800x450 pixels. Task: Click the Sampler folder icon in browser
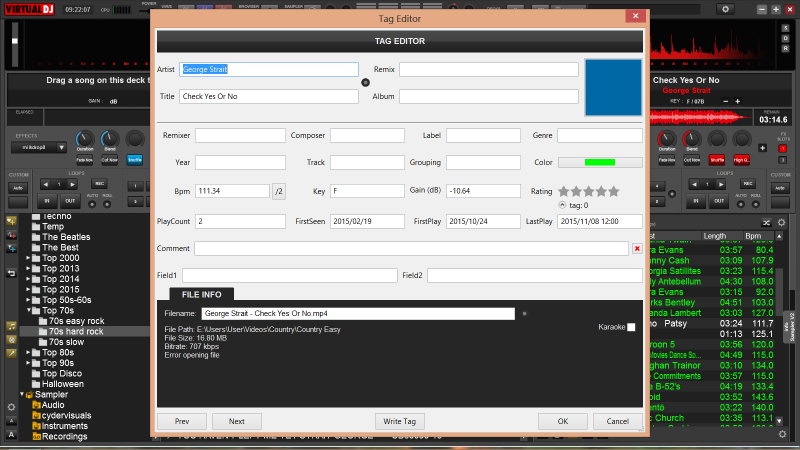27,395
